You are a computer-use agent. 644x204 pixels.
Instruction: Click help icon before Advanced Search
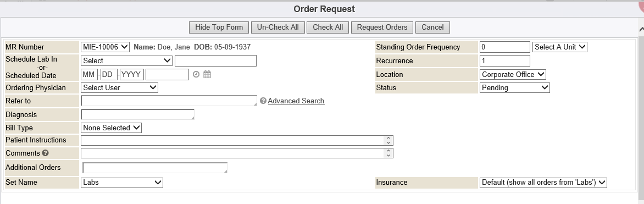tap(263, 101)
